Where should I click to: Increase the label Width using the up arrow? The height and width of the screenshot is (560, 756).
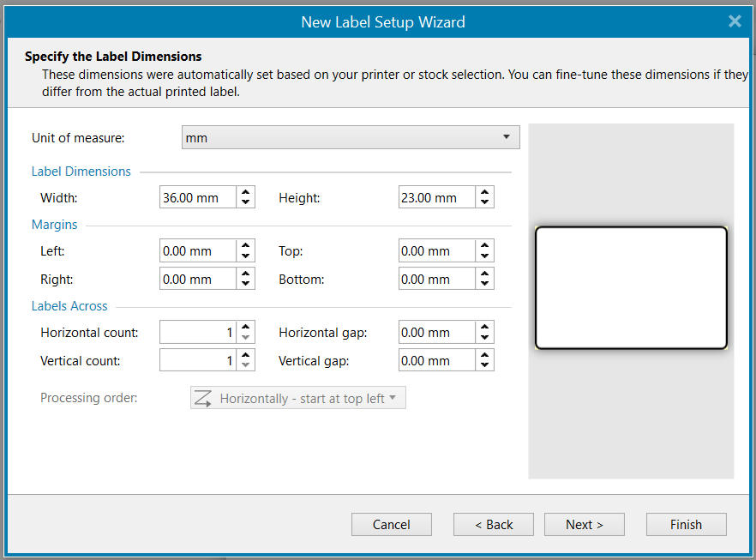click(246, 192)
